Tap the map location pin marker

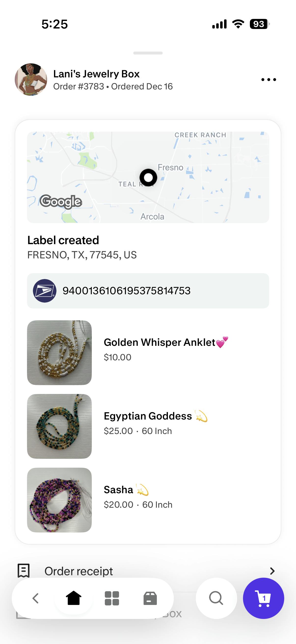tap(148, 178)
